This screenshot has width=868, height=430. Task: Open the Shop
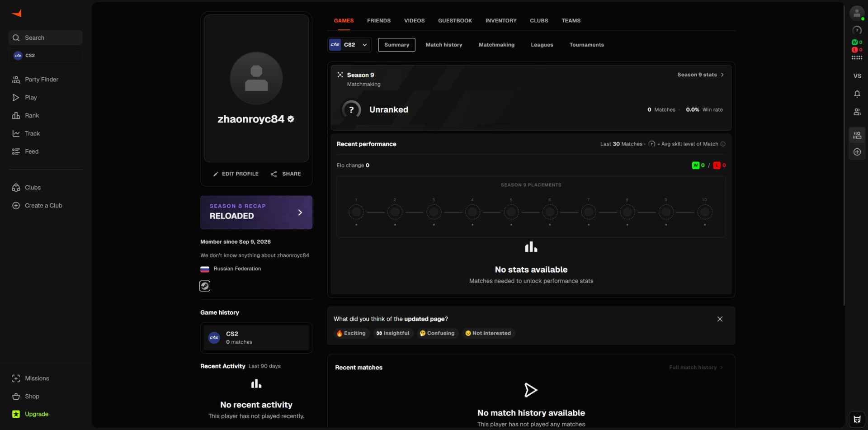32,397
